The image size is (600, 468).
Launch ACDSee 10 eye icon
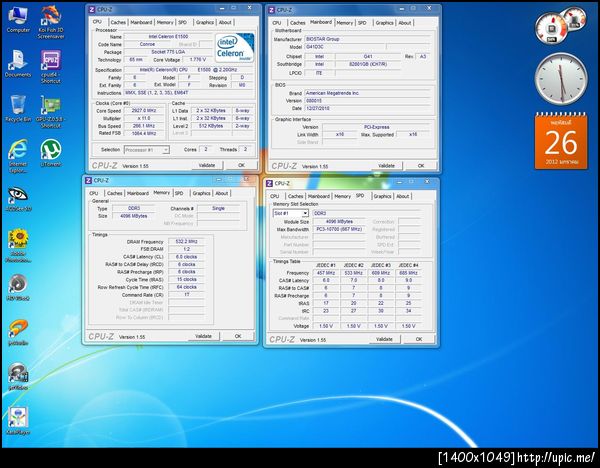click(18, 199)
